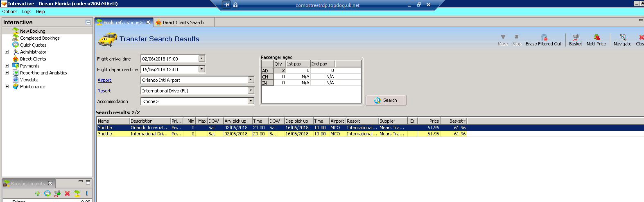This screenshot has height=202, width=644.
Task: Click green plus icon in Booking contents
Action: coord(38,193)
